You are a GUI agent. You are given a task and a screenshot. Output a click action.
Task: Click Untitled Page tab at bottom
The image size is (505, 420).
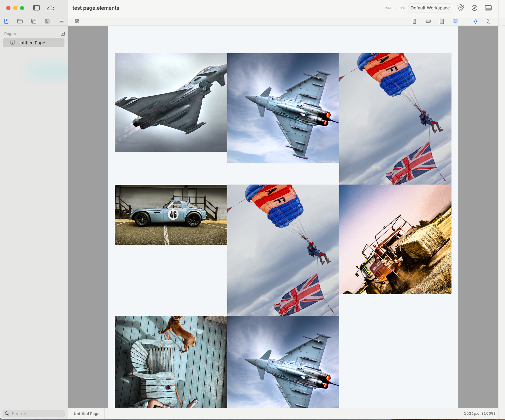87,414
